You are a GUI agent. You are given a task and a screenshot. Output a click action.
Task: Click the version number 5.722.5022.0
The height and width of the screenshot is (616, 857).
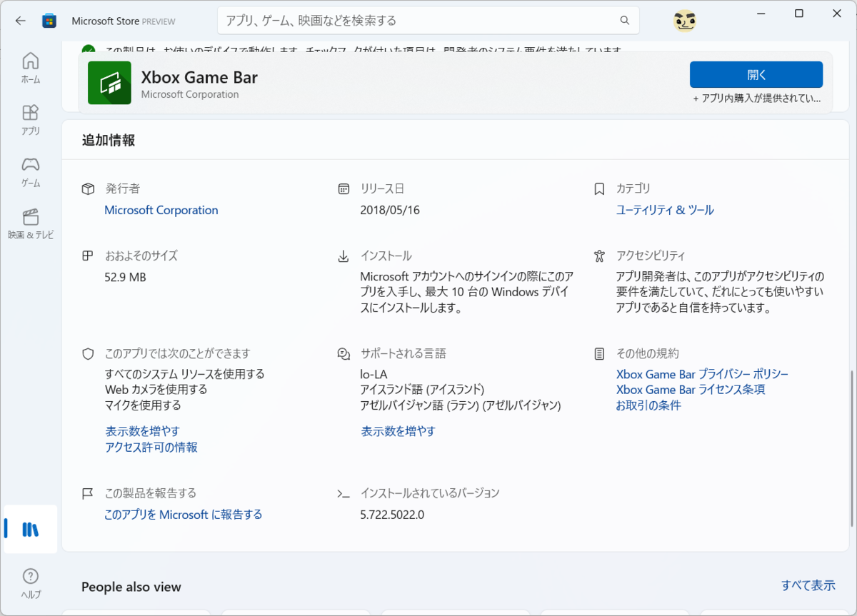point(392,515)
